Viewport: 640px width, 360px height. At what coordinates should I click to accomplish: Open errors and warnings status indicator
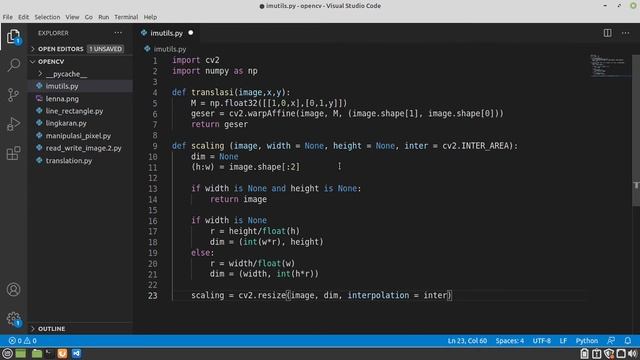pyautogui.click(x=23, y=340)
